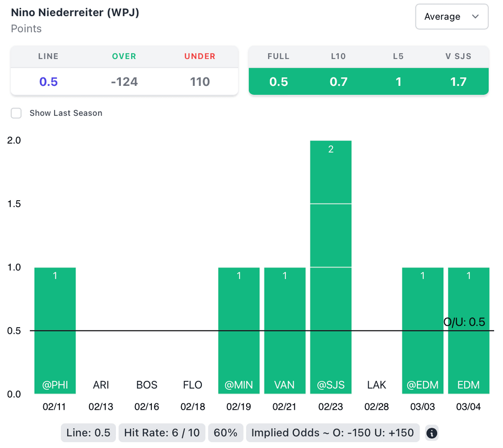Click the Hit Rate: 6 / 10 badge
This screenshot has width=503, height=448.
(162, 433)
